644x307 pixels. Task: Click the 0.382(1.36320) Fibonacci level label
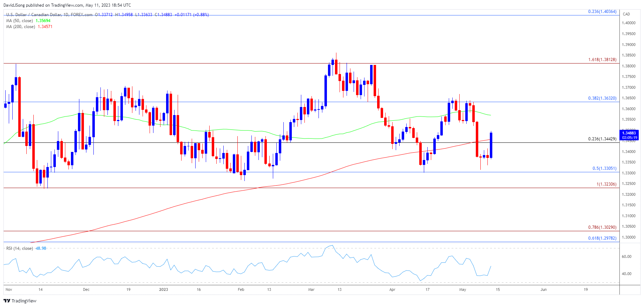click(602, 98)
